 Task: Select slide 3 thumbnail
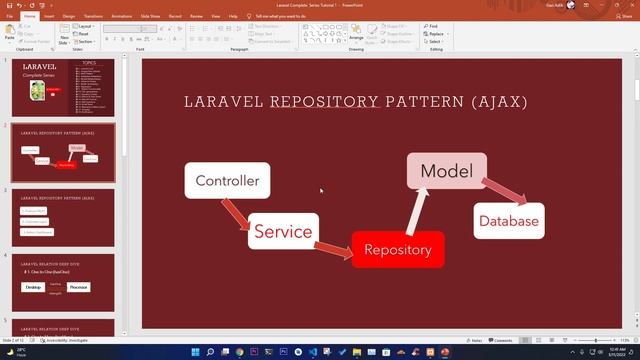pyautogui.click(x=63, y=218)
